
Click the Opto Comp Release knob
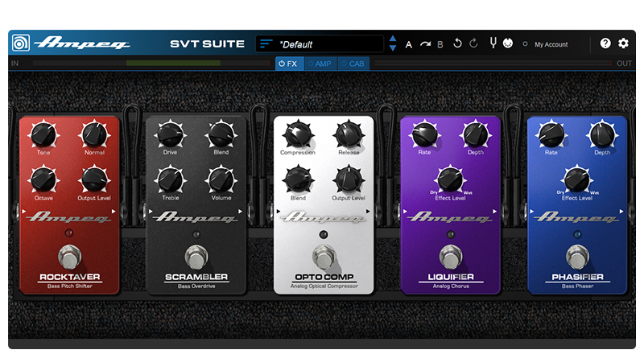coord(349,134)
